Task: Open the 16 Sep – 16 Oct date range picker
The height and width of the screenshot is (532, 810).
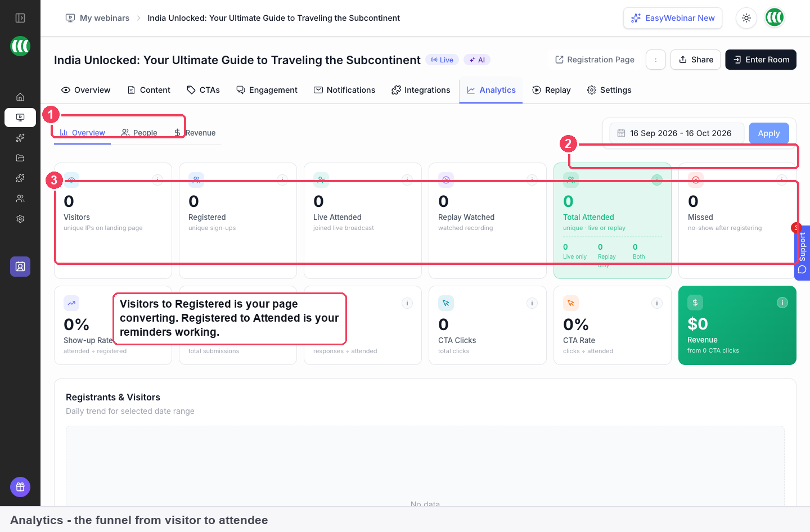Action: [677, 133]
